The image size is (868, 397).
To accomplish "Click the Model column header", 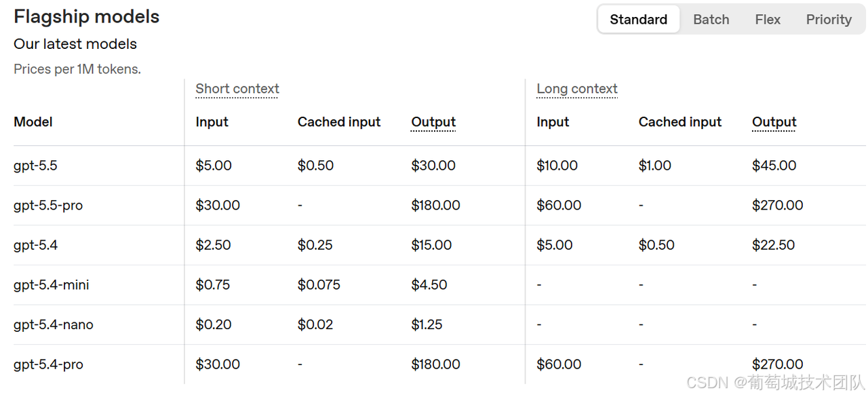I will (x=33, y=122).
